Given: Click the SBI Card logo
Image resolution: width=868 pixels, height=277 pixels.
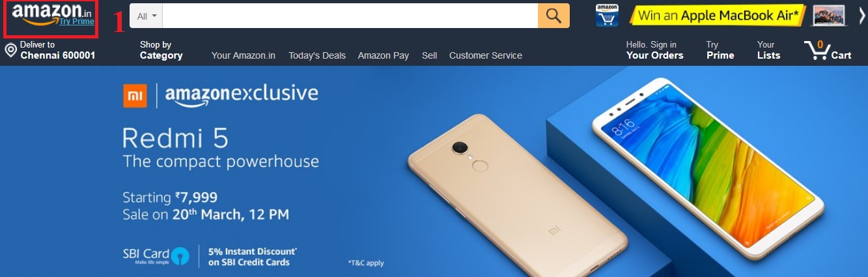Looking at the screenshot, I should click(156, 255).
